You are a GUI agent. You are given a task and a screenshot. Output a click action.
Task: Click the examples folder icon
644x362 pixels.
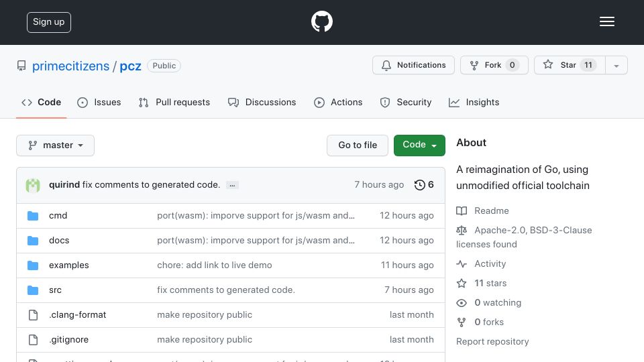click(33, 265)
